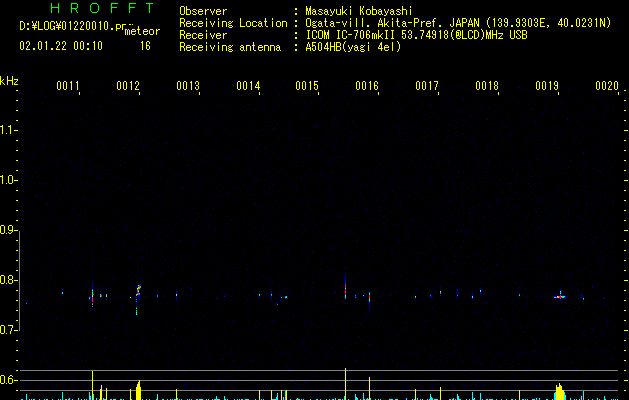Click time marker 0014
The height and width of the screenshot is (400, 629).
coord(248,86)
